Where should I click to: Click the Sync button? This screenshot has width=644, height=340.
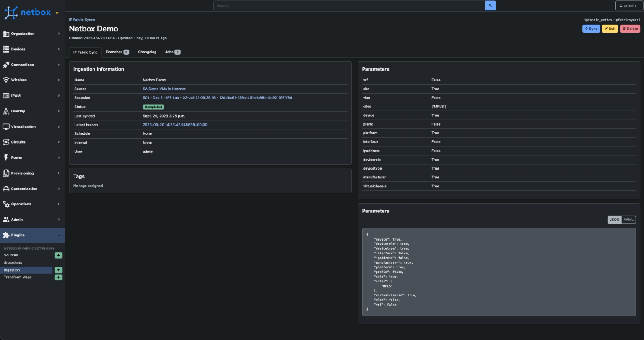(x=591, y=29)
